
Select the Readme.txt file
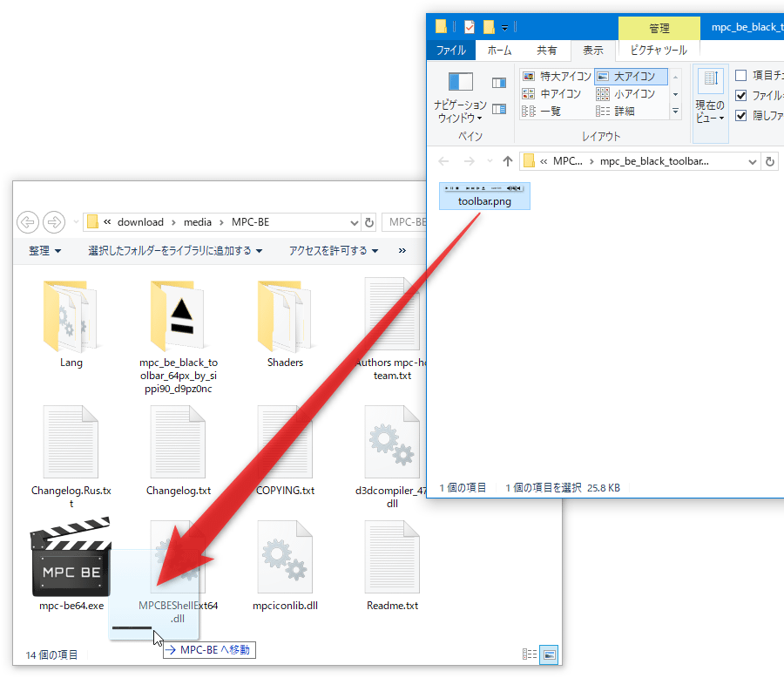click(x=393, y=566)
